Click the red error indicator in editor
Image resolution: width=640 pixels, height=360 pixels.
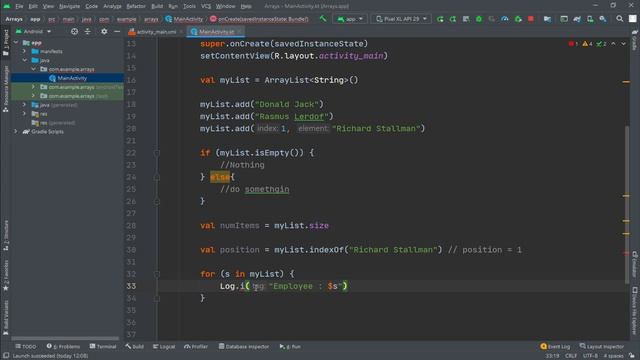(x=573, y=44)
